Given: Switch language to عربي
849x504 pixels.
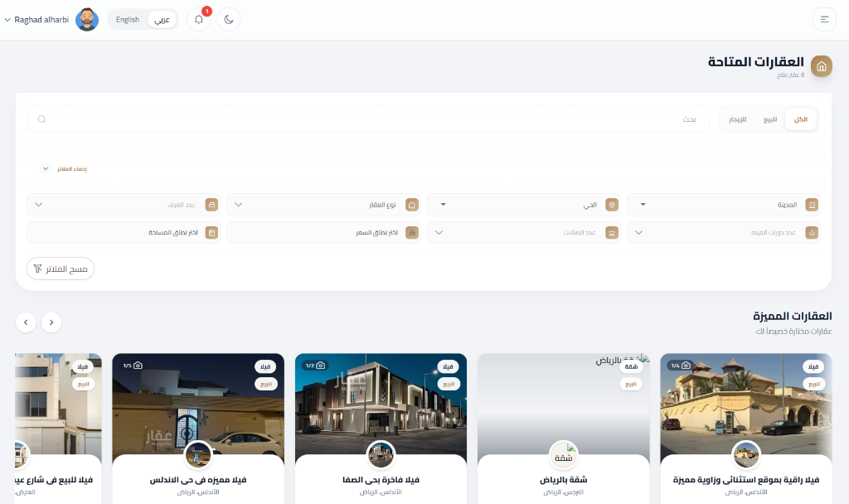Looking at the screenshot, I should click(162, 20).
